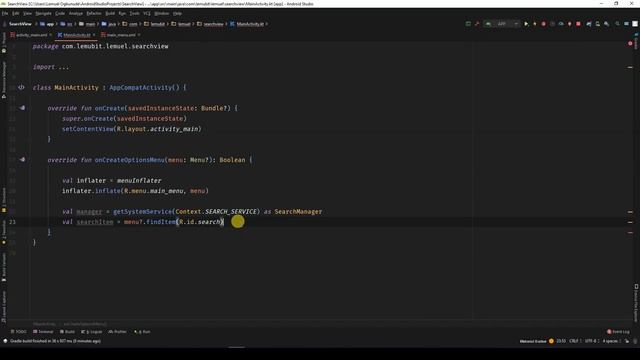
Task: Open the Project tool window sidebar tab
Action: click(4, 43)
